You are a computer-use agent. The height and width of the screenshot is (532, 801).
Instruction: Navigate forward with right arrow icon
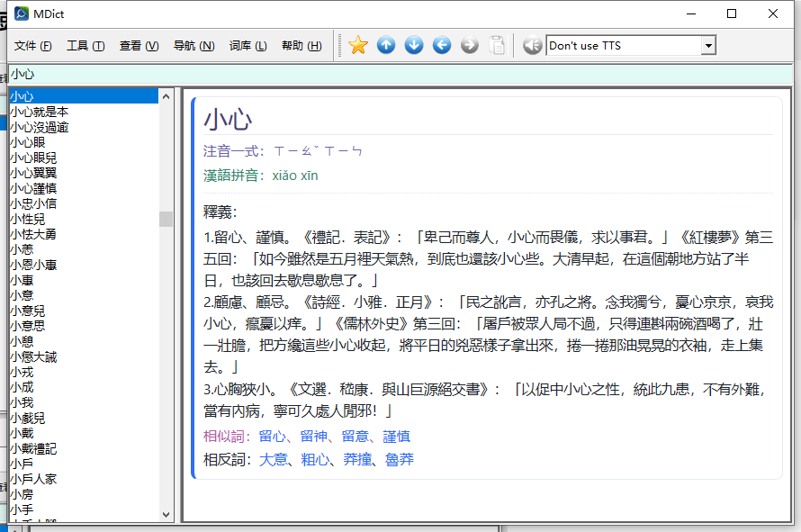[x=470, y=45]
